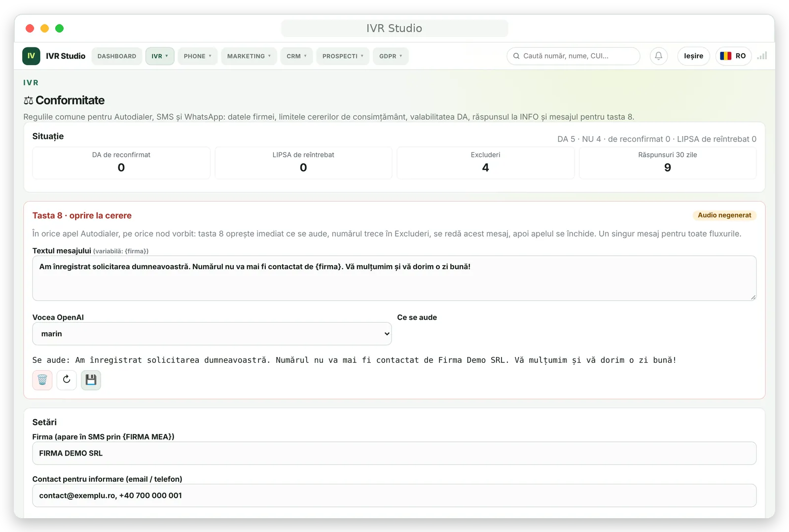Regenerate audio with the refresh icon
The image size is (789, 532).
67,380
